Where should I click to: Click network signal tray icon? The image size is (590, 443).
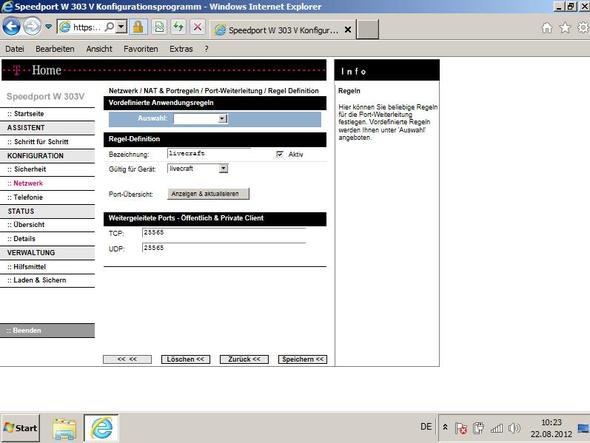[x=497, y=428]
